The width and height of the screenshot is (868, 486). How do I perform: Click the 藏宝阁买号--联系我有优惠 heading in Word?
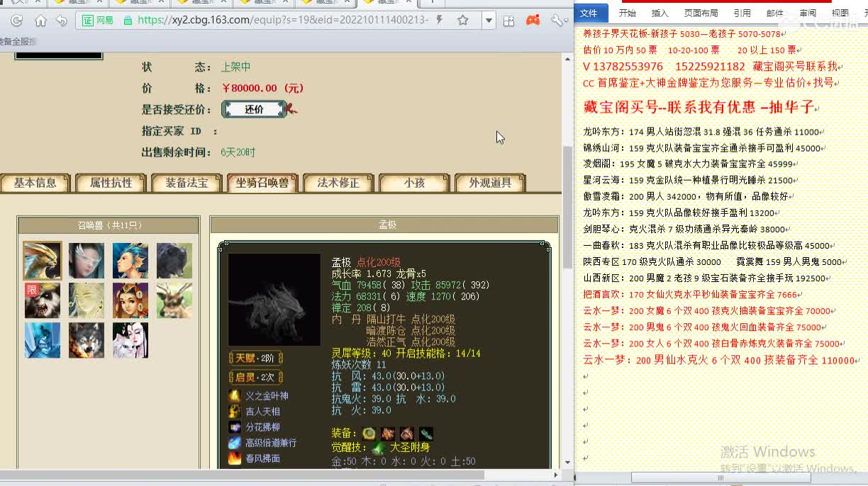click(x=699, y=107)
